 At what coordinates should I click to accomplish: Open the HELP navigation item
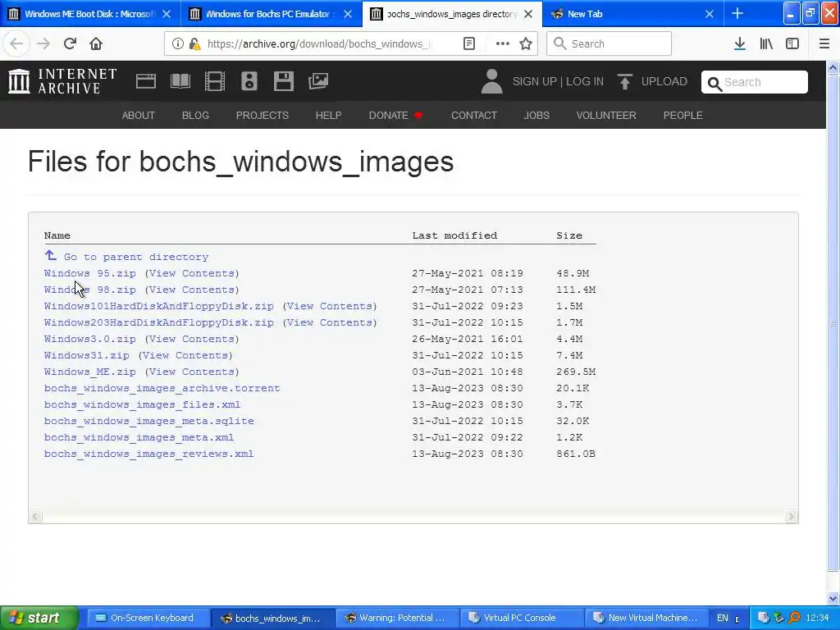point(328,115)
